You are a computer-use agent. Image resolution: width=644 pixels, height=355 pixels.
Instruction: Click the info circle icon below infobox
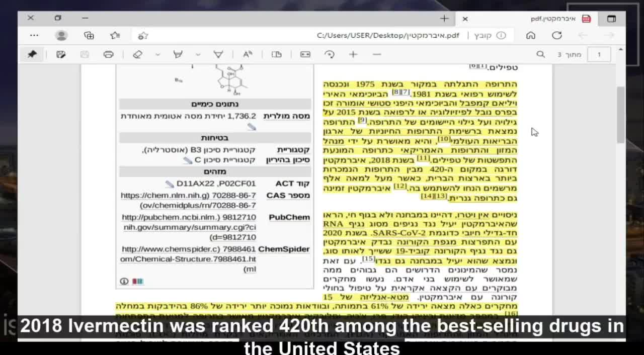(x=124, y=281)
